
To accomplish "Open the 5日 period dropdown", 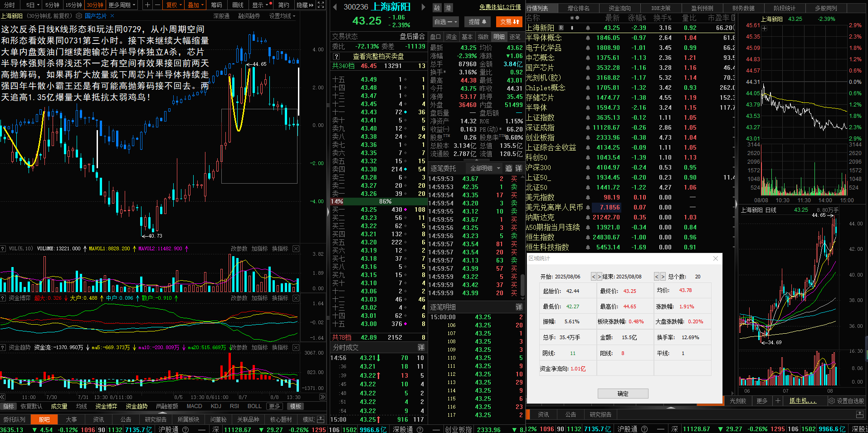I will 33,5.
